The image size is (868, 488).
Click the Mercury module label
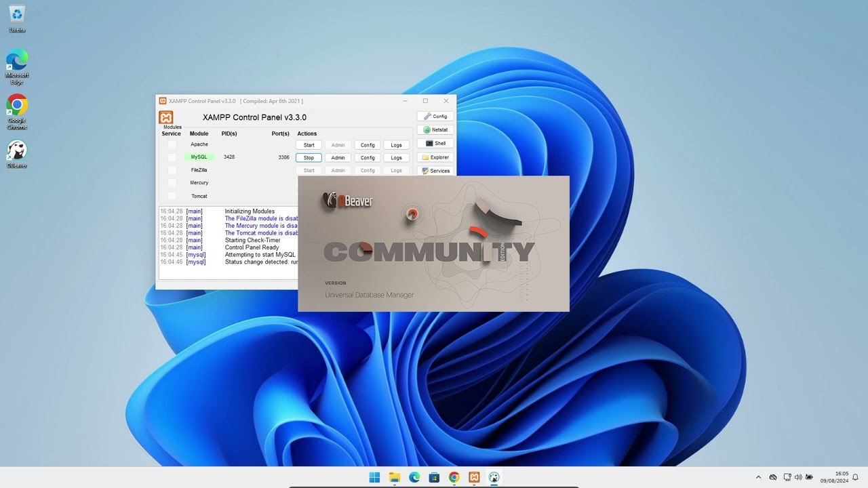pos(199,183)
